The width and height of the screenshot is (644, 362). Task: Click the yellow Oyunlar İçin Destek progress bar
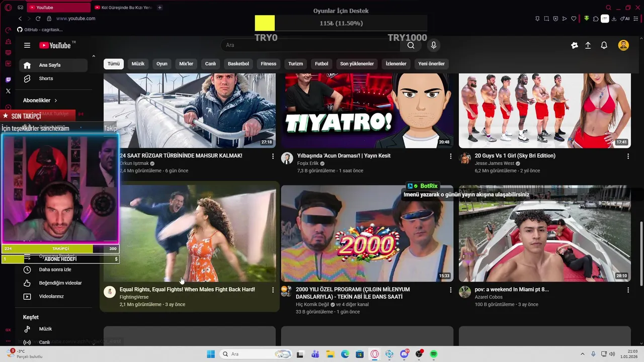pyautogui.click(x=265, y=23)
